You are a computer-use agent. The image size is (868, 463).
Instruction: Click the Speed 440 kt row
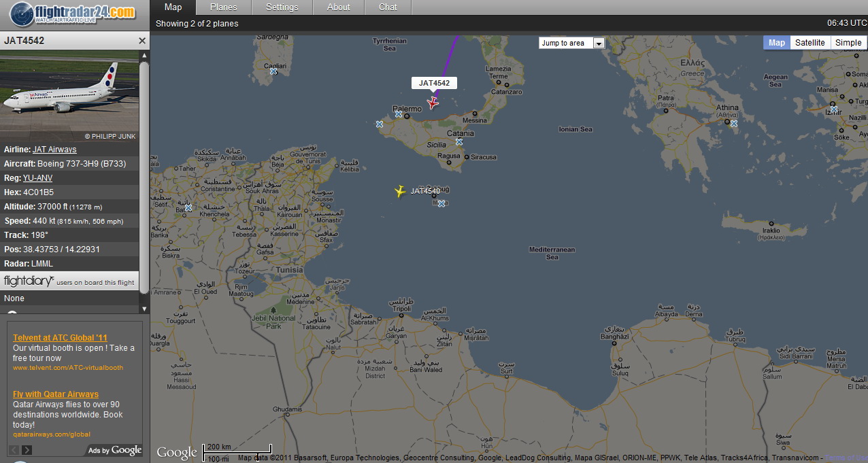tap(69, 221)
